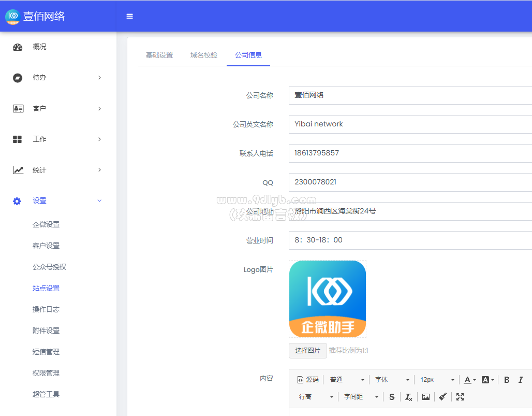532x416 pixels.
Task: Click the 公司地址 input field
Action: click(410, 211)
